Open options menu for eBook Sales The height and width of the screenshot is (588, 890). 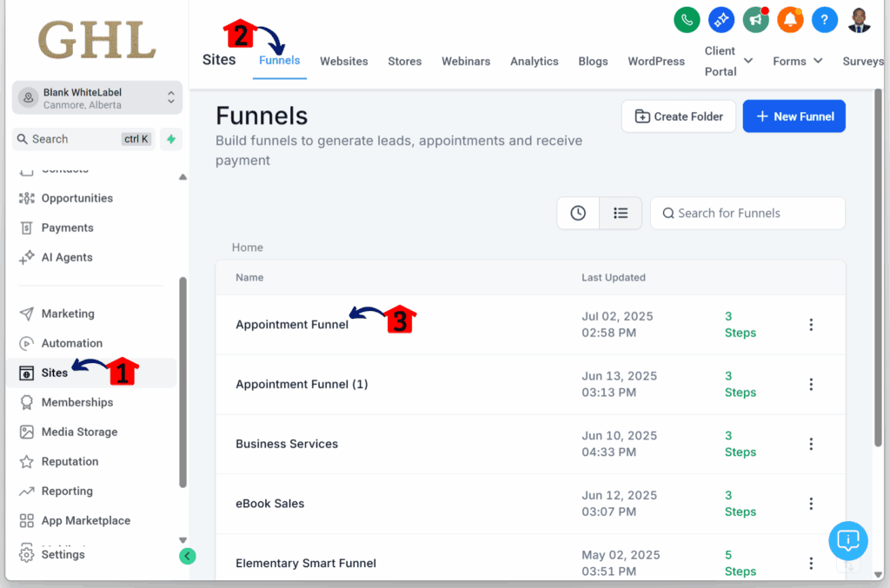pyautogui.click(x=811, y=504)
